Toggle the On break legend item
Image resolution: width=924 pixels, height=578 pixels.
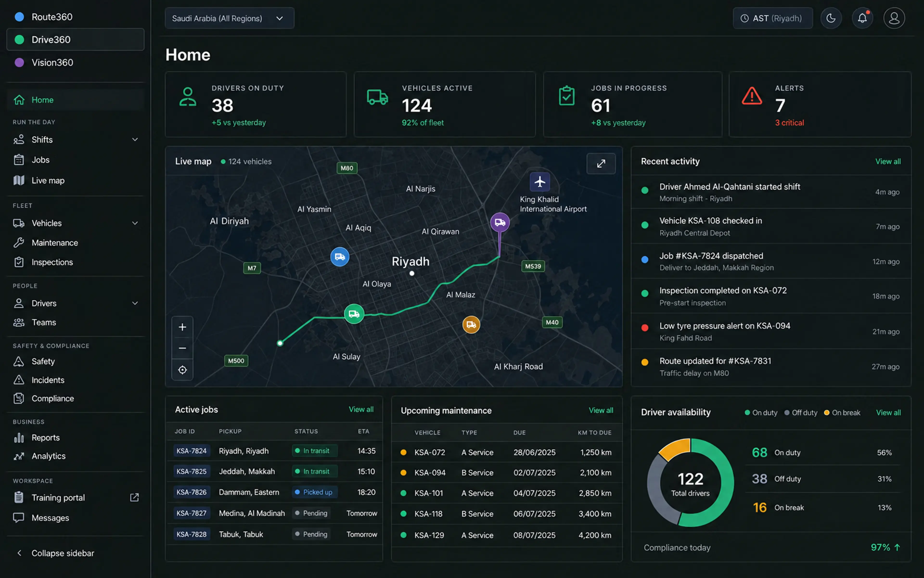tap(842, 412)
